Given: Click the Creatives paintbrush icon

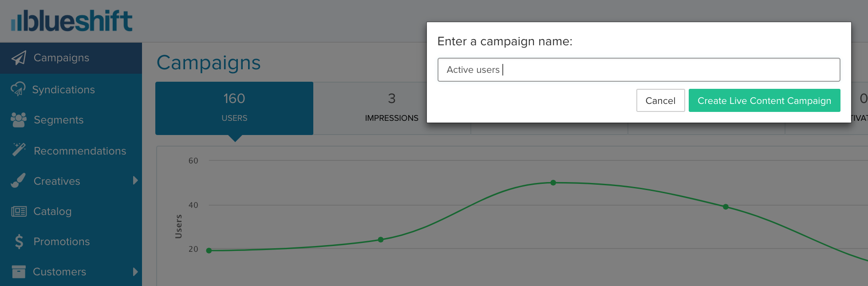Looking at the screenshot, I should tap(18, 180).
